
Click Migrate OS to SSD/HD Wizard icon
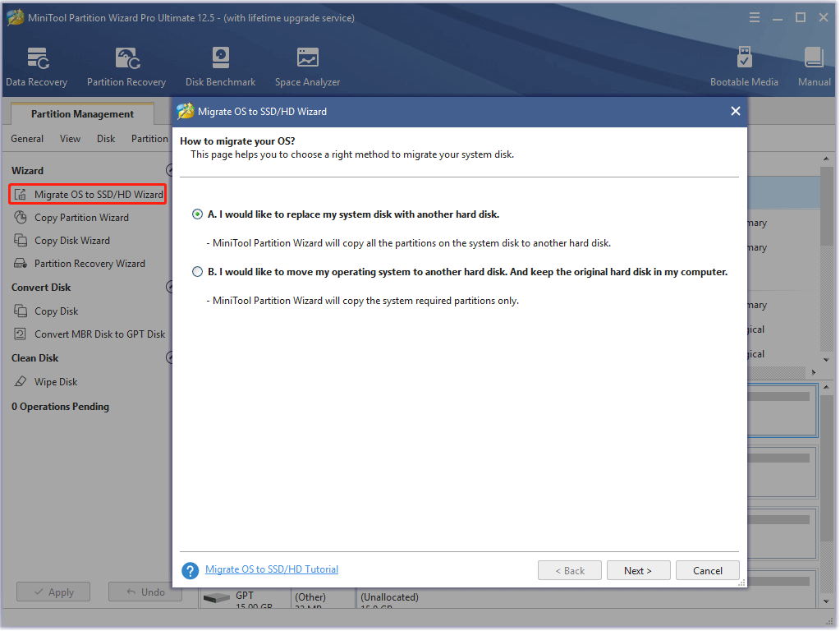click(x=21, y=194)
